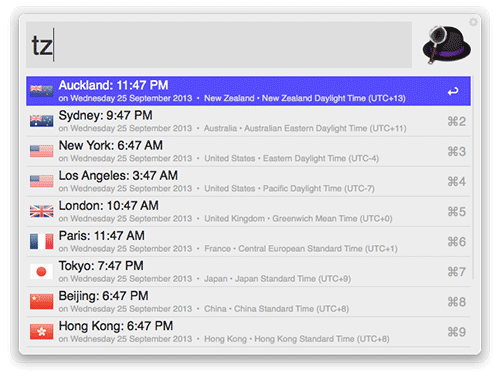Click 'Pacific Daylight Time (UTC-7)' subtitle
Screen dimensions: 500x378
point(319,189)
